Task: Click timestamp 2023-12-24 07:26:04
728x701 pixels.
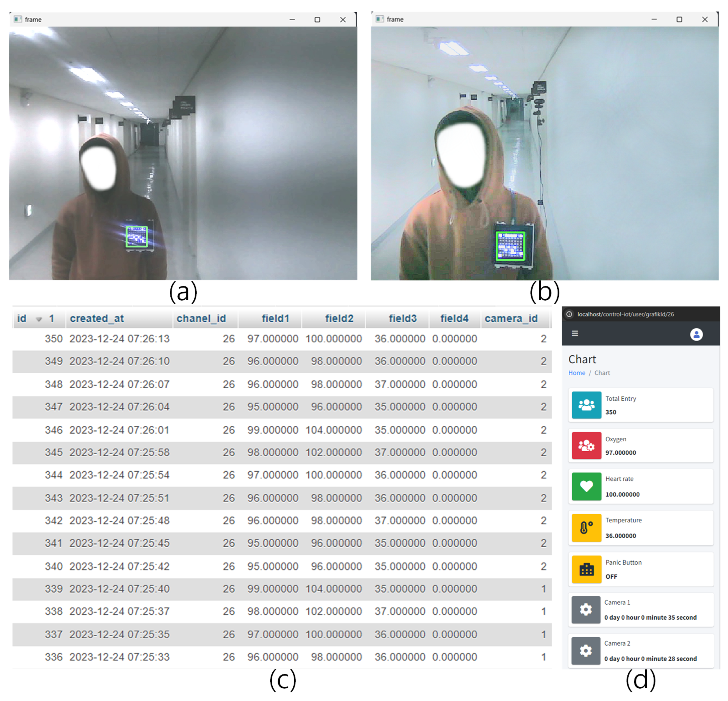Action: [x=119, y=406]
